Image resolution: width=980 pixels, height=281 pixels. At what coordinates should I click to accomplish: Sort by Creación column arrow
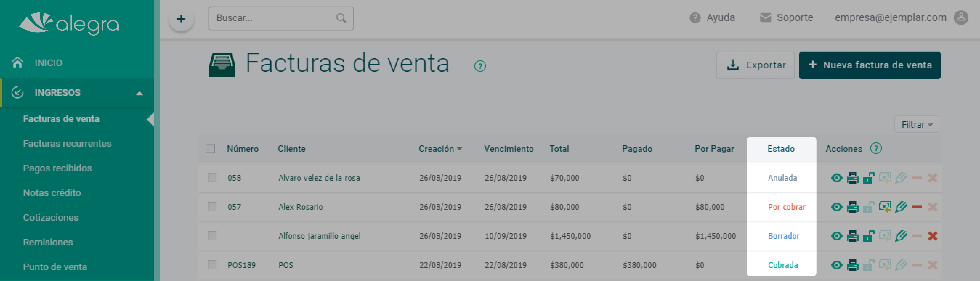459,149
